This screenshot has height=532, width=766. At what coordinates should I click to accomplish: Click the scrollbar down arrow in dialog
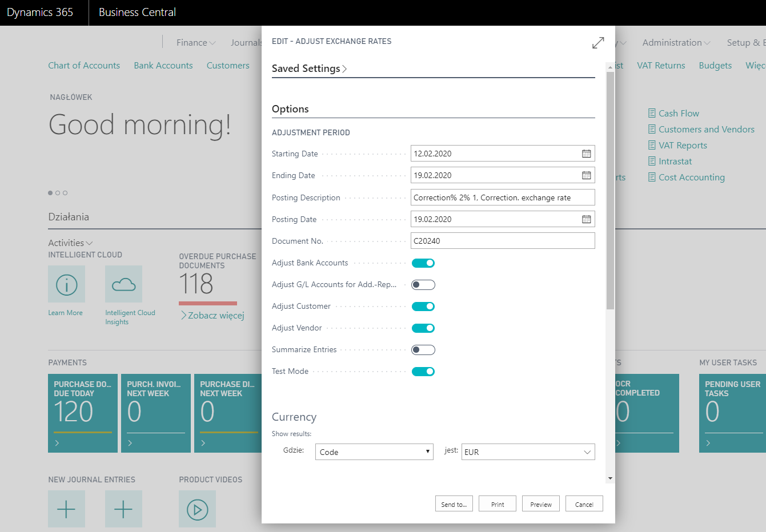(610, 478)
